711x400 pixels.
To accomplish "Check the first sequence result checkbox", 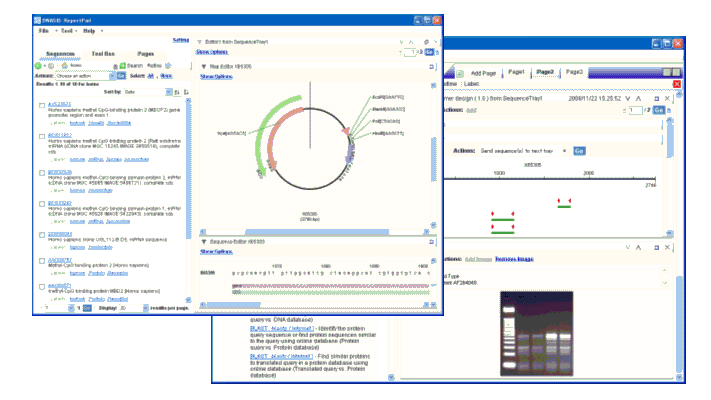I will click(x=41, y=106).
